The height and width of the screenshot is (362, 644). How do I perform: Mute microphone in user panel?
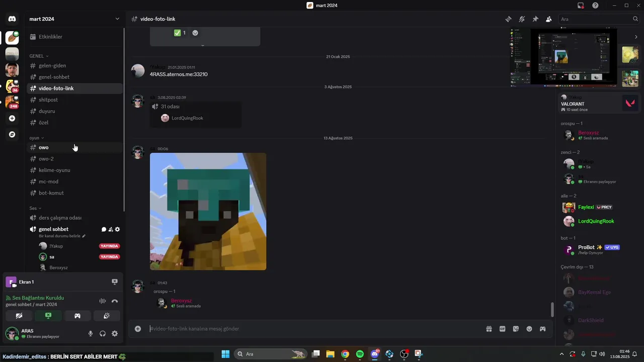(91, 333)
